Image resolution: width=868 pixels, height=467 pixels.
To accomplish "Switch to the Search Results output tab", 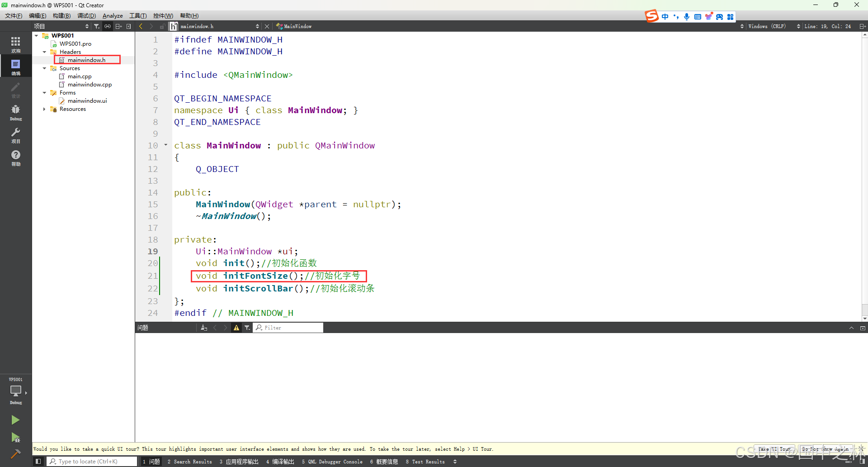I will point(190,462).
